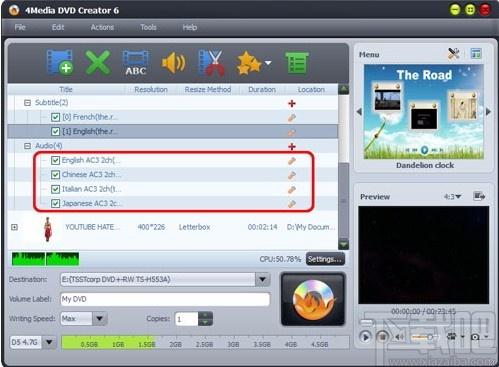Open the Writing Speed dropdown
This screenshot has width=499, height=367.
pyautogui.click(x=99, y=318)
